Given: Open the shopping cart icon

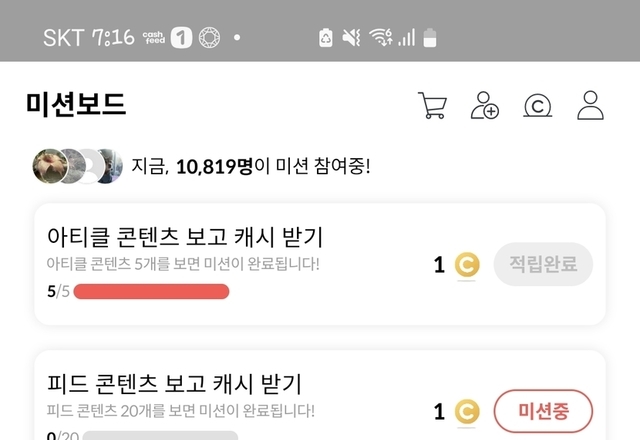Looking at the screenshot, I should click(x=432, y=105).
